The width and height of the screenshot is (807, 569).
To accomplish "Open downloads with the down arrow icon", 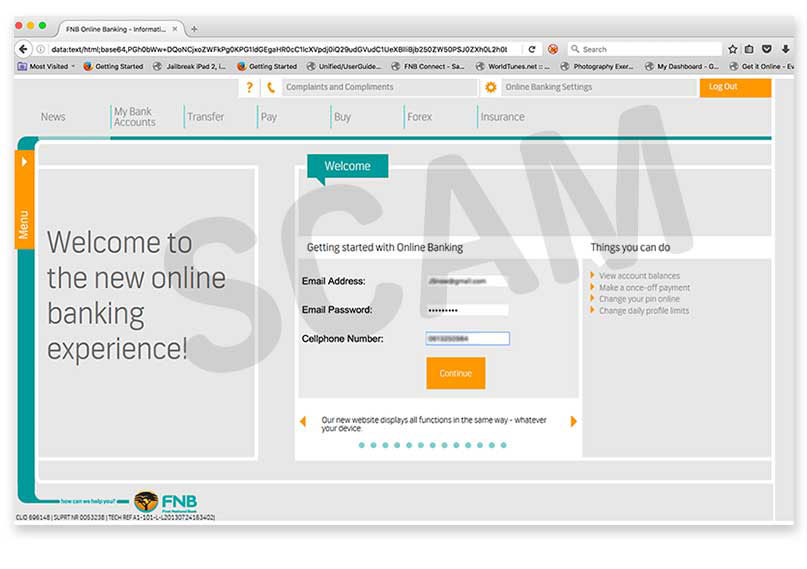I will coord(785,49).
